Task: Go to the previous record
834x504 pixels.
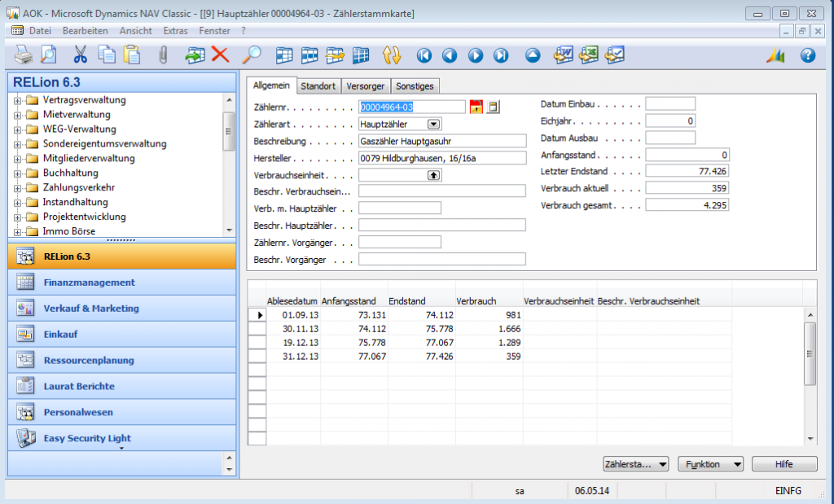Action: pyautogui.click(x=450, y=55)
